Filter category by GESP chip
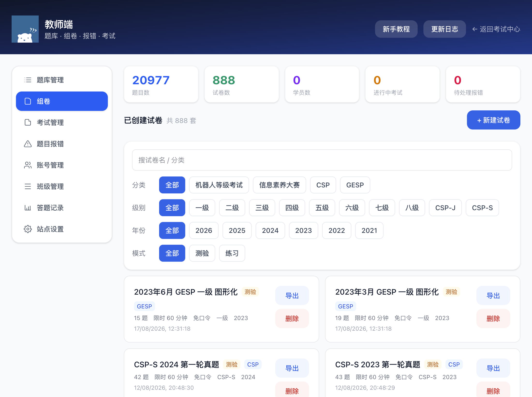Viewport: 532px width, 397px height. click(x=355, y=185)
